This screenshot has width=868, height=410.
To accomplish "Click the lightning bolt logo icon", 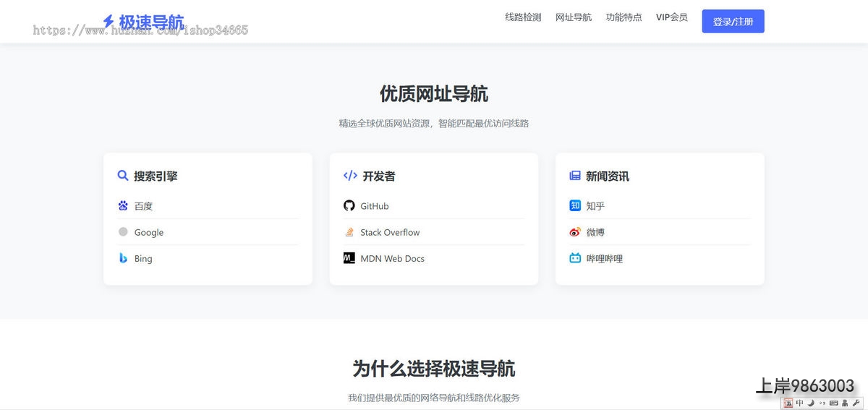I will tap(109, 22).
